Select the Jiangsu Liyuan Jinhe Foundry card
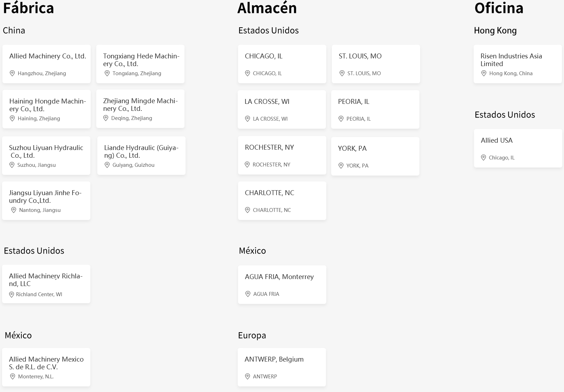 tap(46, 201)
